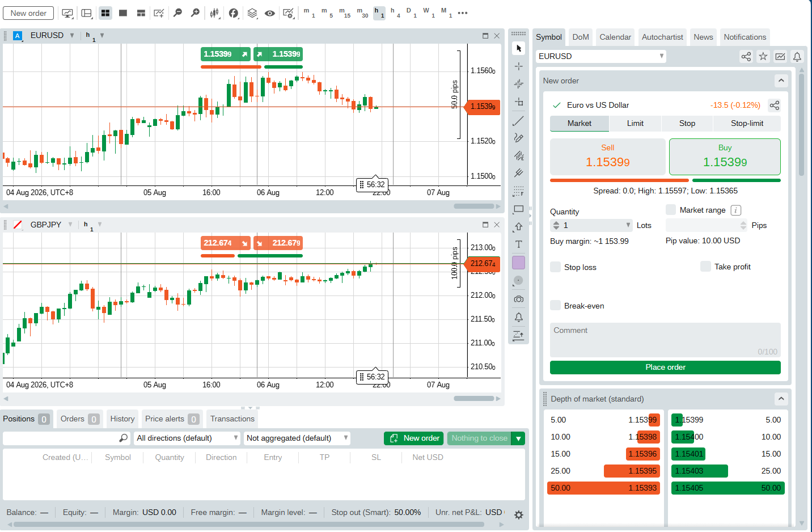This screenshot has width=812, height=532.
Task: Open the EURUSD symbol dropdown in order panel
Action: (x=601, y=56)
